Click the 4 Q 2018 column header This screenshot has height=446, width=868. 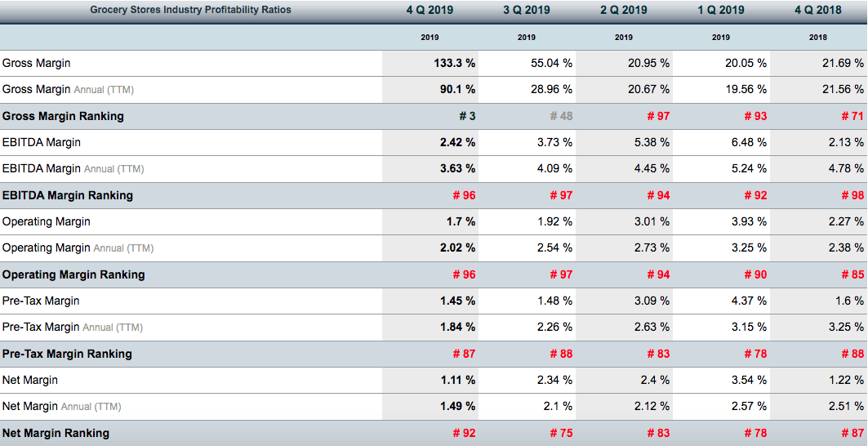coord(818,10)
